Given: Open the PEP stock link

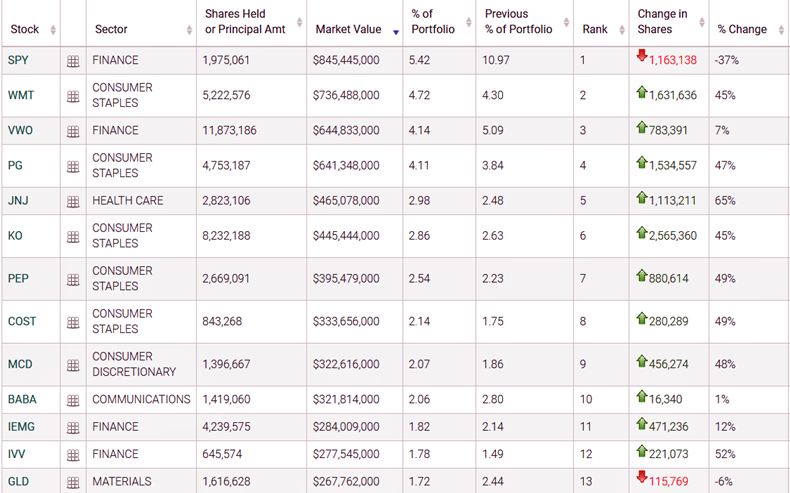Looking at the screenshot, I should [18, 278].
